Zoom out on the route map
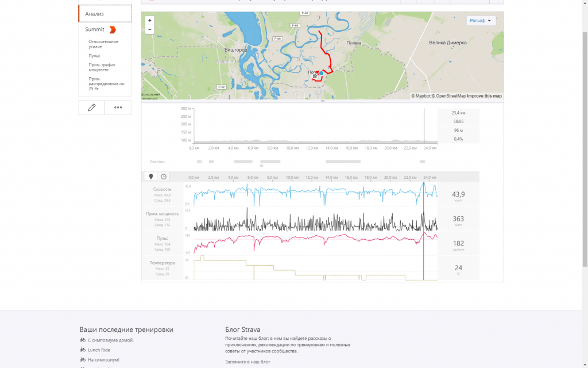Screen dimensions: 588x368 pos(150,29)
